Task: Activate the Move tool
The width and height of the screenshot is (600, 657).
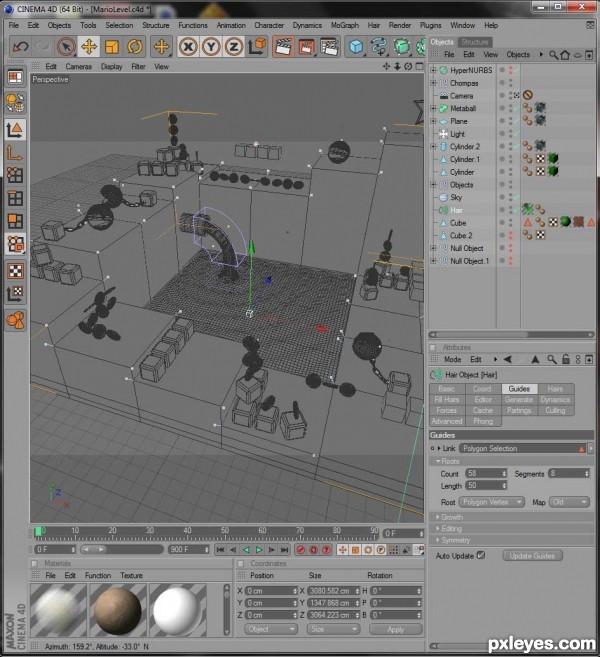Action: pyautogui.click(x=89, y=47)
